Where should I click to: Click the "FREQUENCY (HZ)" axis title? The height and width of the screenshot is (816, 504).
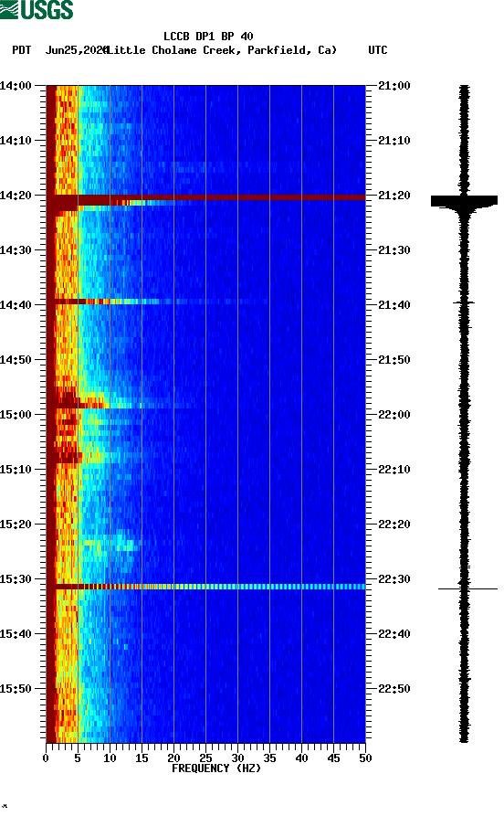click(216, 768)
